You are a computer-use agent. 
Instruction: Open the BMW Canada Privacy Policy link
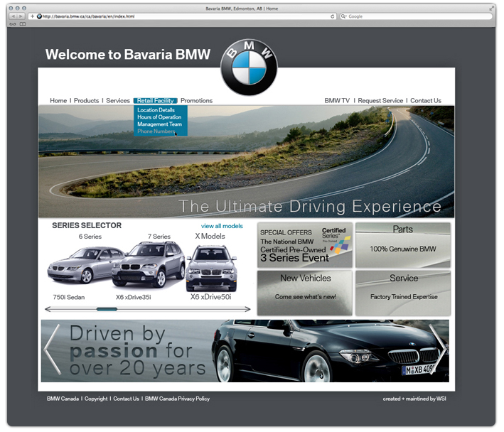click(x=177, y=399)
